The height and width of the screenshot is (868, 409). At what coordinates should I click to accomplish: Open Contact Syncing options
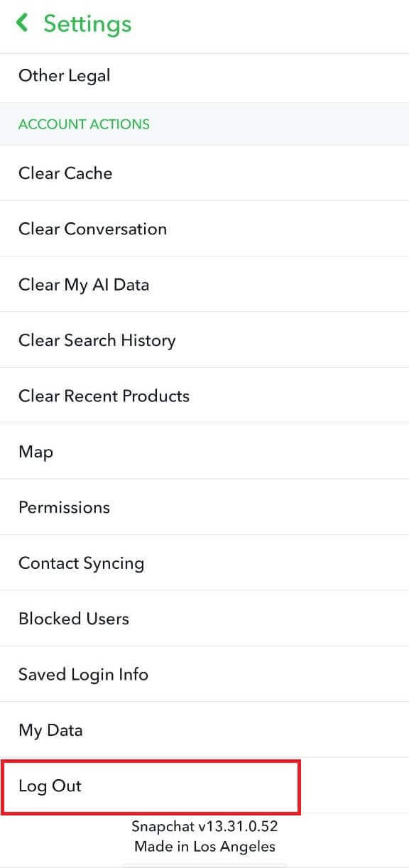[x=81, y=563]
